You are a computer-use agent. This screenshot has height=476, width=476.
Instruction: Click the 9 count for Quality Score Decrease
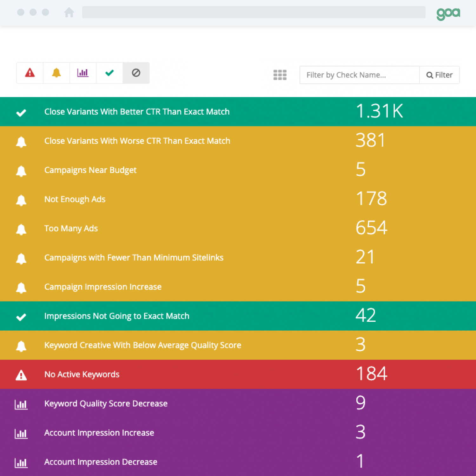(361, 403)
